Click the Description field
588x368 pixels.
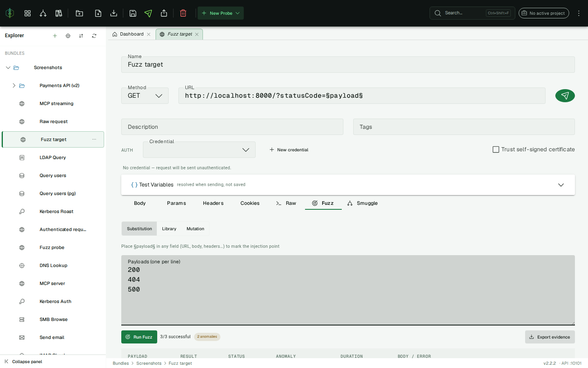tap(232, 127)
